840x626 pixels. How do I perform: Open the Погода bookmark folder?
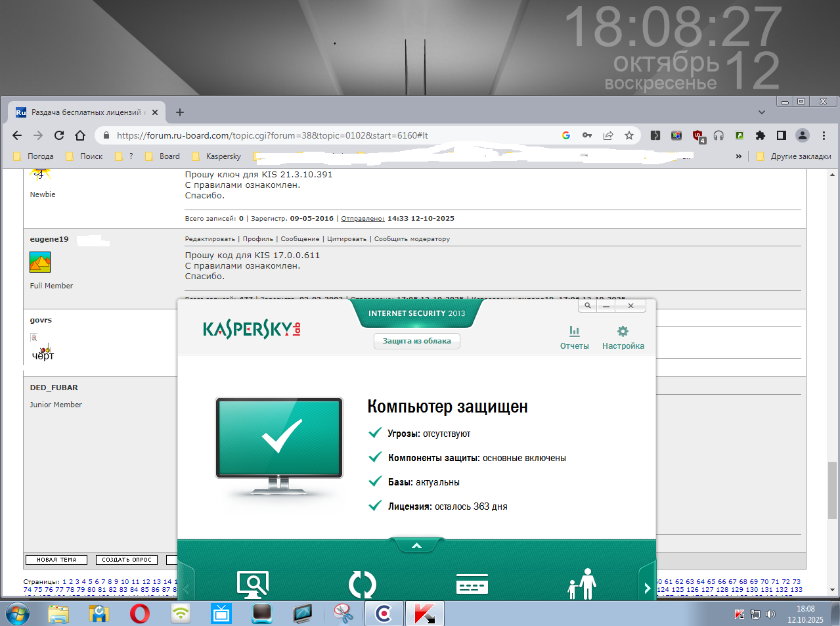tap(33, 156)
